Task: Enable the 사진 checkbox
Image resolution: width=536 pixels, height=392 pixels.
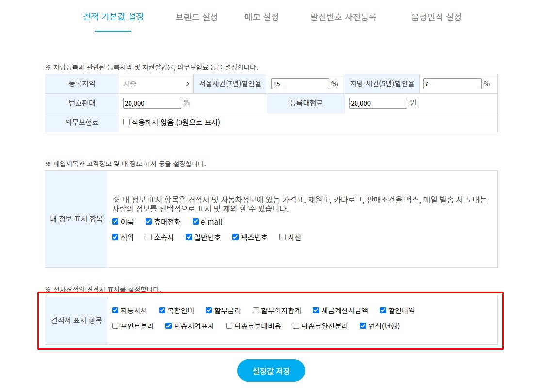Action: point(282,237)
